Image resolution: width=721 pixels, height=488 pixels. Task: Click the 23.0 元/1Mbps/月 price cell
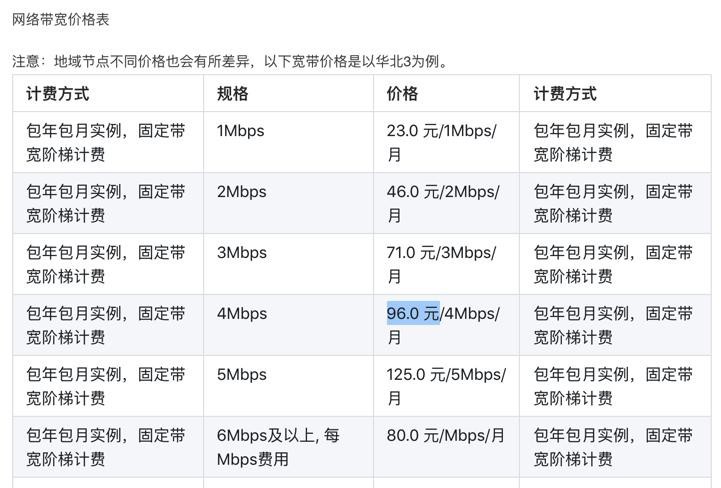446,142
